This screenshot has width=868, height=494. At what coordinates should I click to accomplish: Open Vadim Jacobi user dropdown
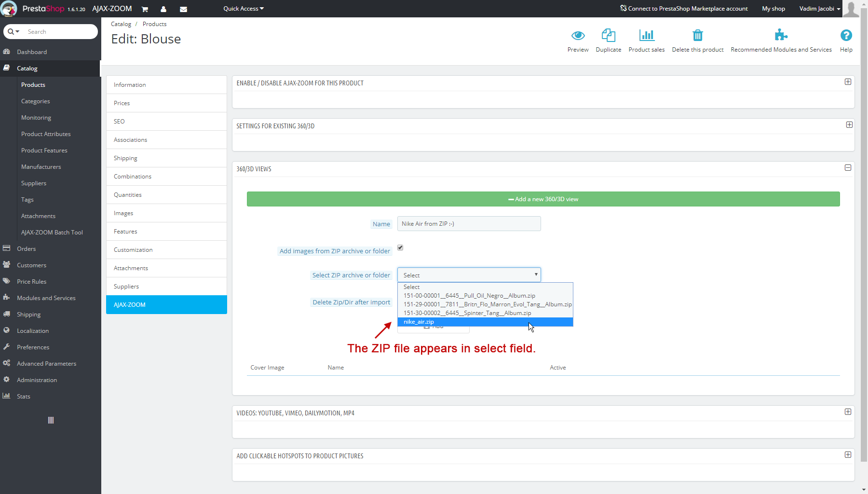820,9
